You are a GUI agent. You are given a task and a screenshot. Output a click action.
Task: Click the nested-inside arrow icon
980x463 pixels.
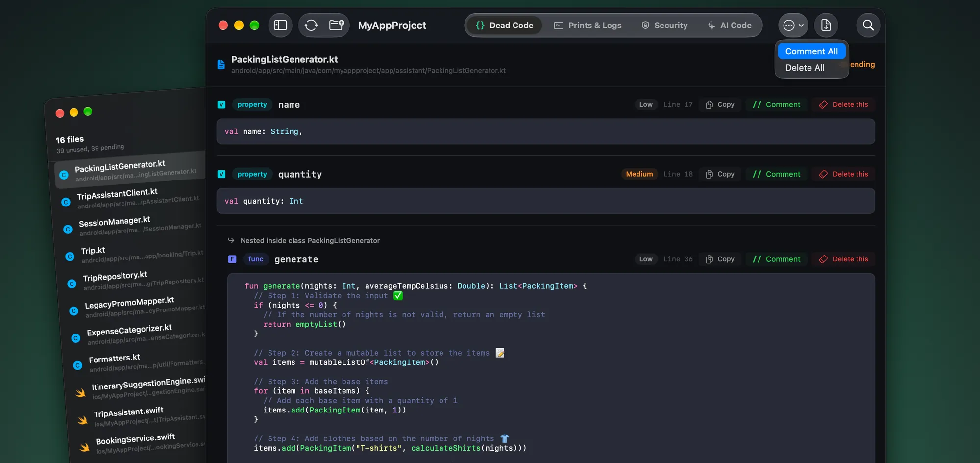point(231,240)
